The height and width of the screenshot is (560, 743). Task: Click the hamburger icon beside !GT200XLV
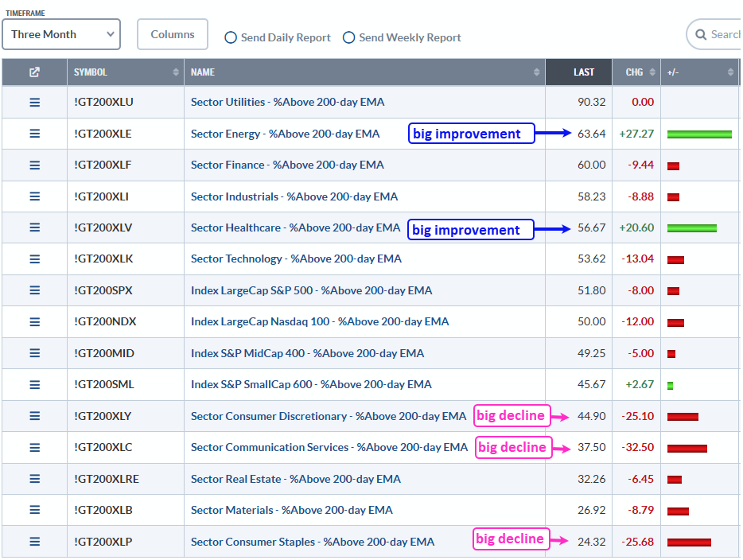[x=34, y=227]
